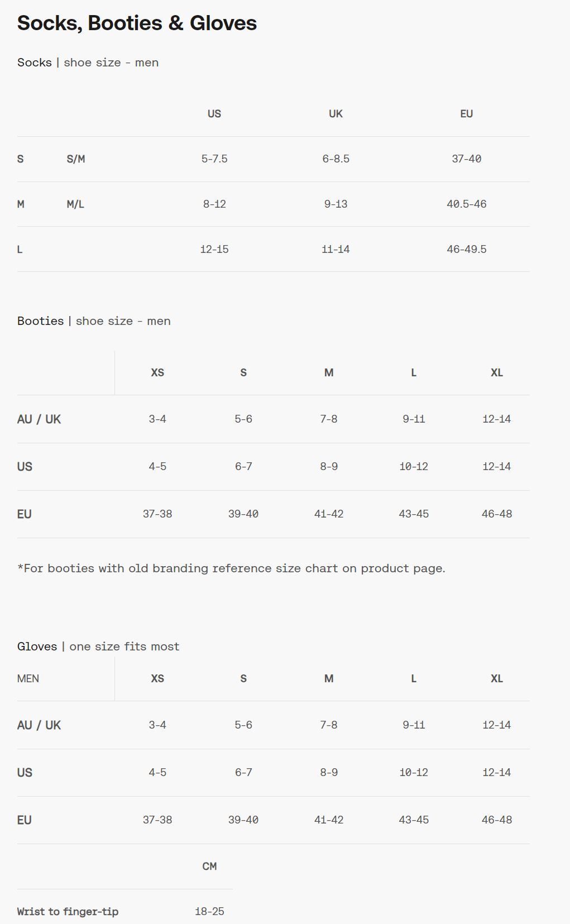Select the 41-42 EU booties cell
The width and height of the screenshot is (570, 924).
coord(329,514)
